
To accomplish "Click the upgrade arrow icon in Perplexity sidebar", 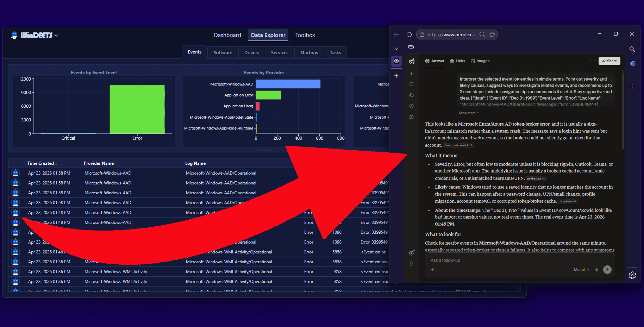I will [412, 253].
